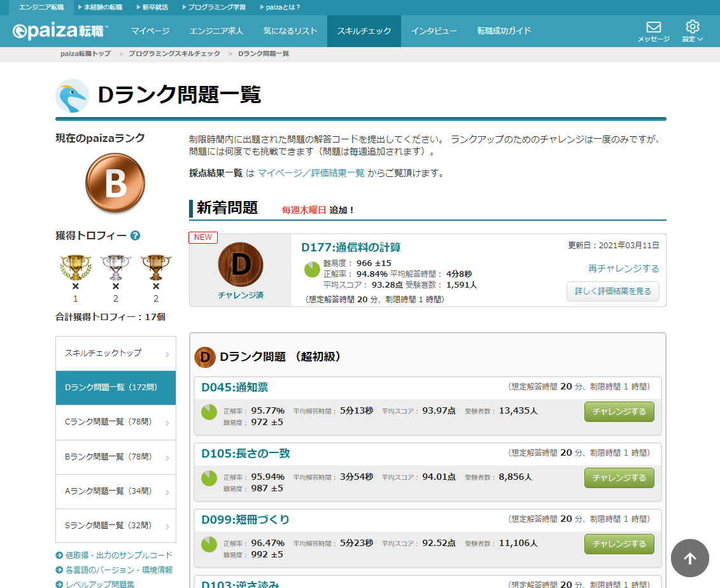The image size is (720, 588).
Task: Open the インタビュー navigation item
Action: (434, 31)
